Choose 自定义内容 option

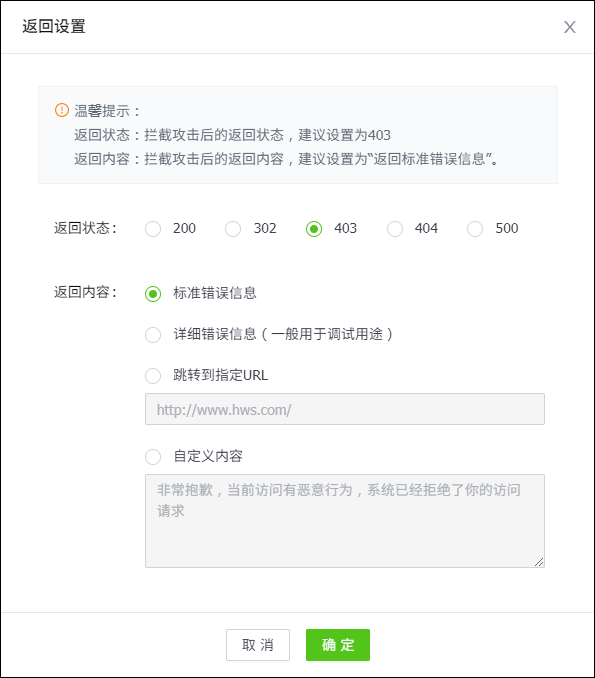click(153, 457)
